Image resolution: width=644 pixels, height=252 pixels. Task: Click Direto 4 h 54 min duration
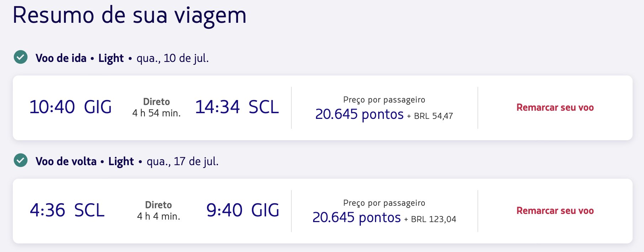click(x=157, y=107)
